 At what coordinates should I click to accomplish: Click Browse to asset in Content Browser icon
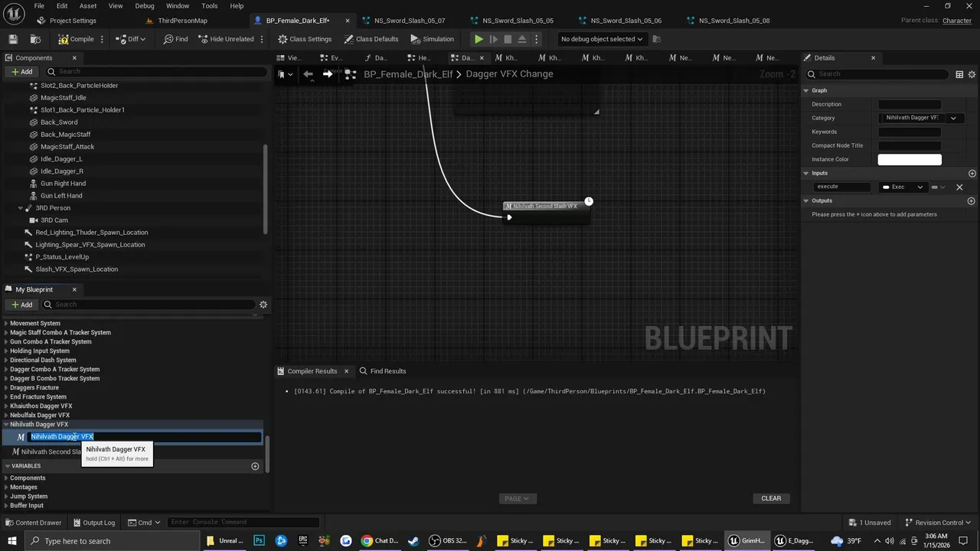pyautogui.click(x=36, y=39)
